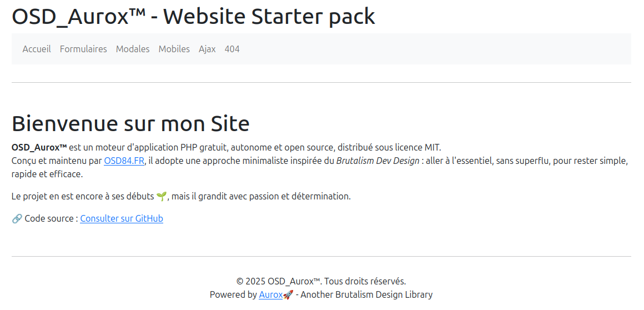This screenshot has height=310, width=644.
Task: Click the bold OSD_Aurox™ paragraph text
Action: [x=39, y=147]
